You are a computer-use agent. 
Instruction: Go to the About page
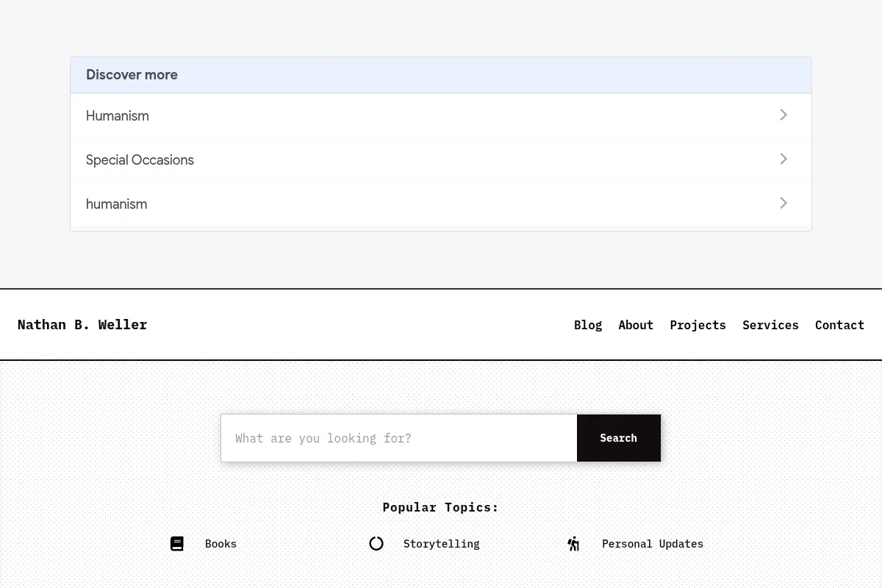pos(636,325)
